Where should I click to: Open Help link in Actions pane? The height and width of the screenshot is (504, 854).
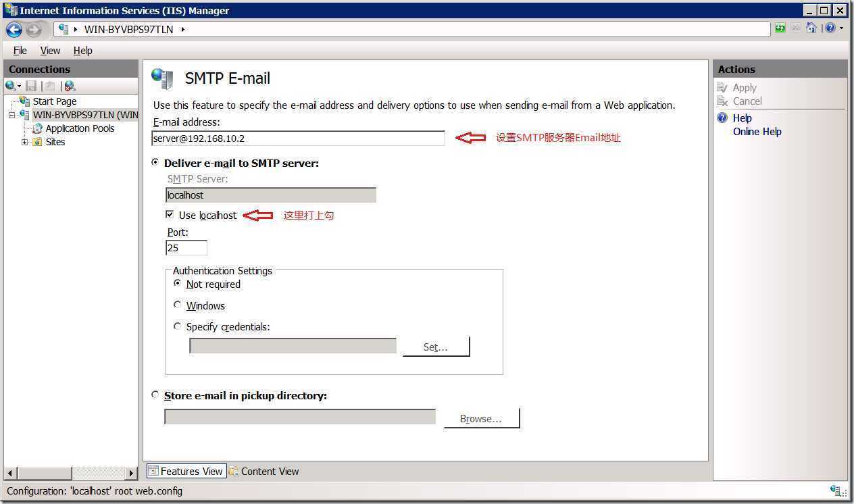742,118
